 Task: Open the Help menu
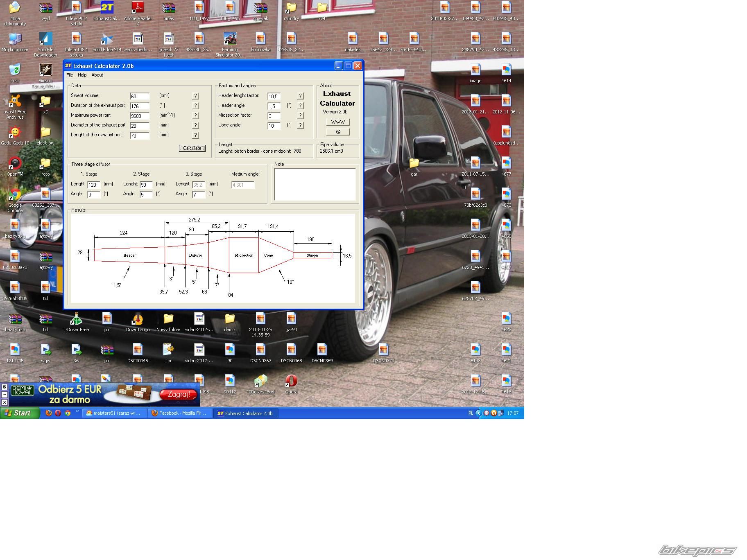(82, 75)
